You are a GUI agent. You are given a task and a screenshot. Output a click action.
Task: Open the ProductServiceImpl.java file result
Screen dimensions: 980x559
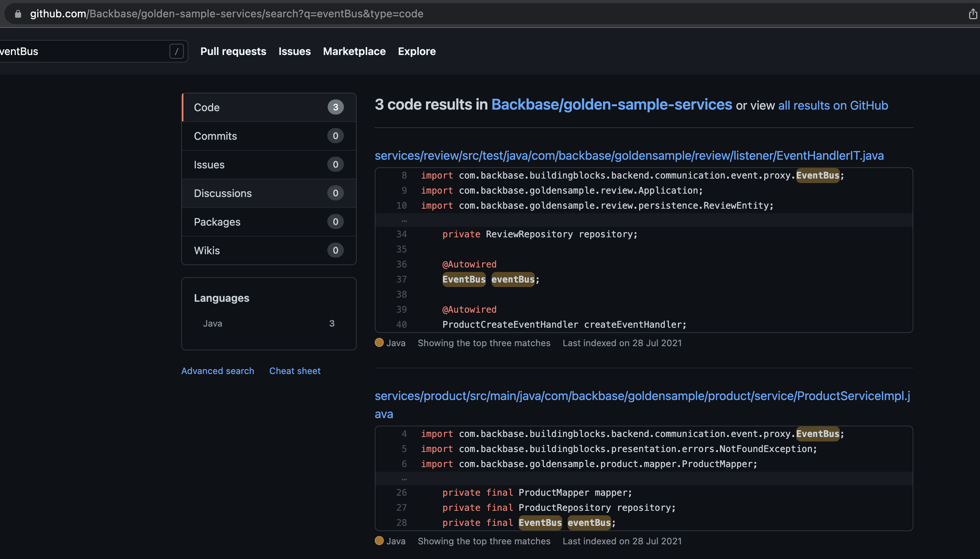(642, 405)
